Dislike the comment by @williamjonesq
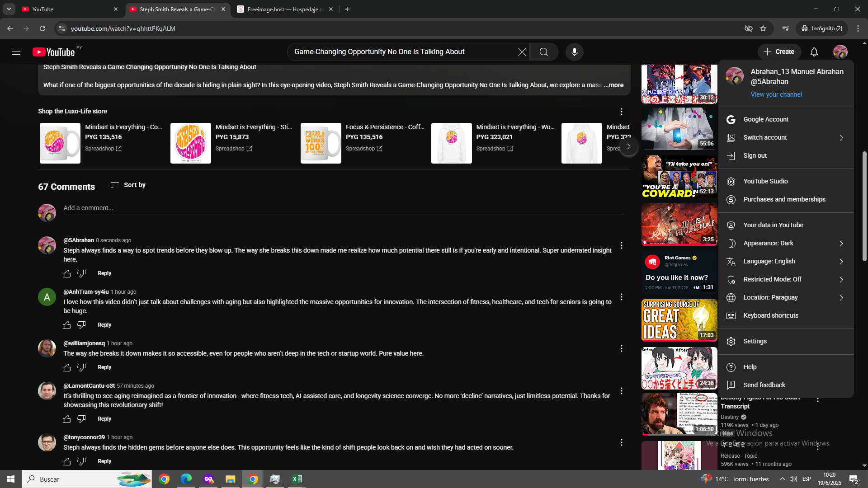This screenshot has height=488, width=868. (81, 367)
